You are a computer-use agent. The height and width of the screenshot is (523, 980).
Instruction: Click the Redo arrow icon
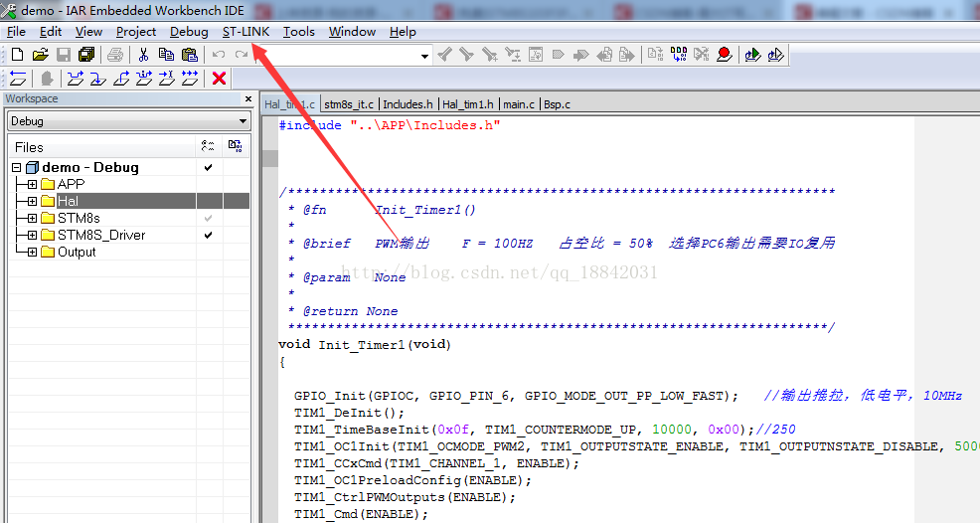coord(242,55)
